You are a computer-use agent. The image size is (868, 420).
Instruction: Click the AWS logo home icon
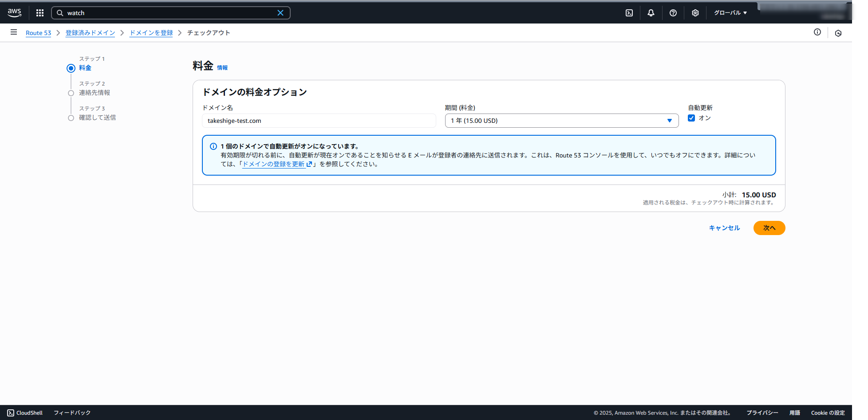pos(14,13)
